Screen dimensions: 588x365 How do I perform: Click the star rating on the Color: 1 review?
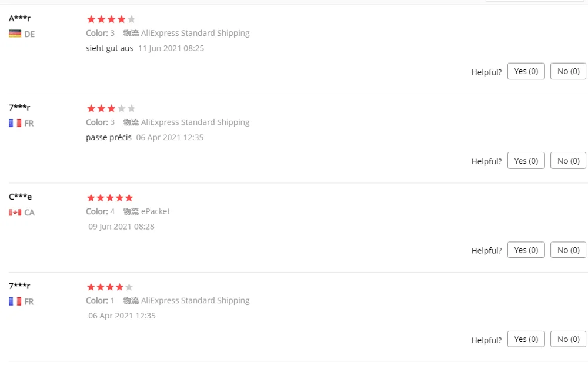tap(111, 287)
